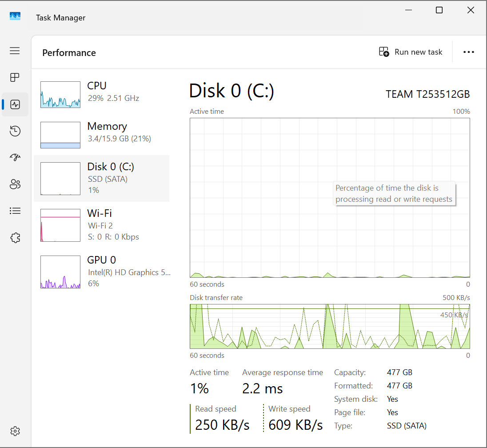Image resolution: width=487 pixels, height=448 pixels.
Task: Click the GPU 0 '6%' usage value
Action: 93,284
